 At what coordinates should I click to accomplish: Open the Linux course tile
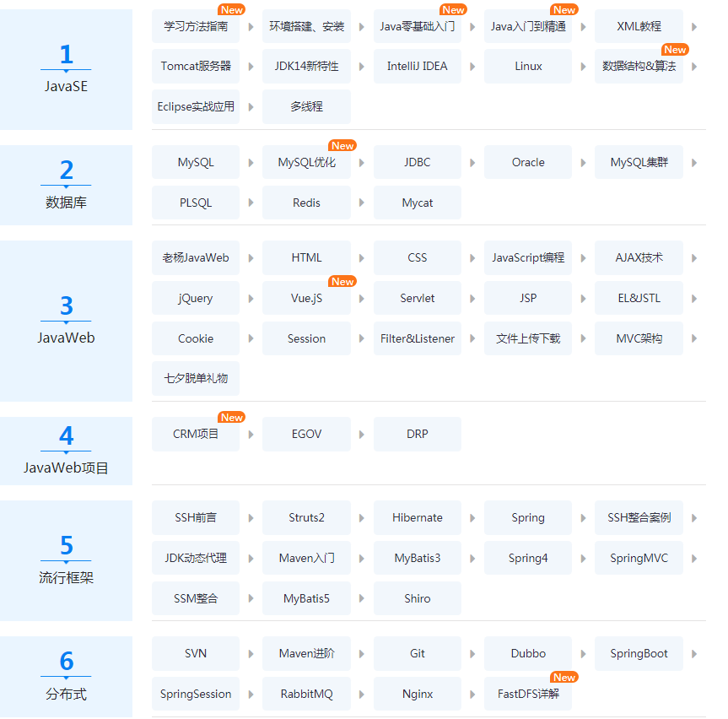pyautogui.click(x=528, y=67)
